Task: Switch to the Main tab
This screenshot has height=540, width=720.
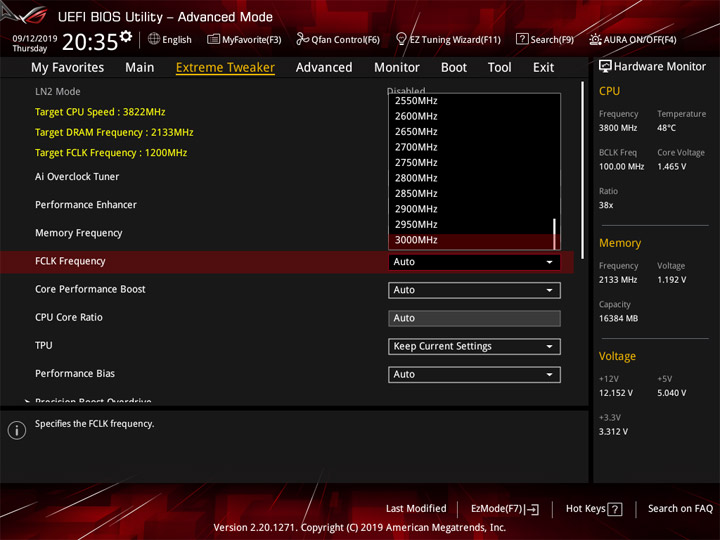Action: [140, 68]
